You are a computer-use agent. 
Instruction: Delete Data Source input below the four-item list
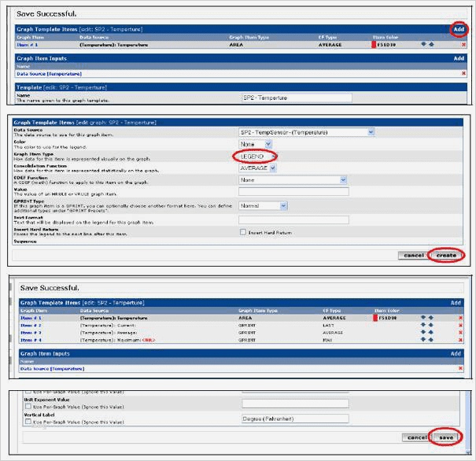pyautogui.click(x=460, y=368)
